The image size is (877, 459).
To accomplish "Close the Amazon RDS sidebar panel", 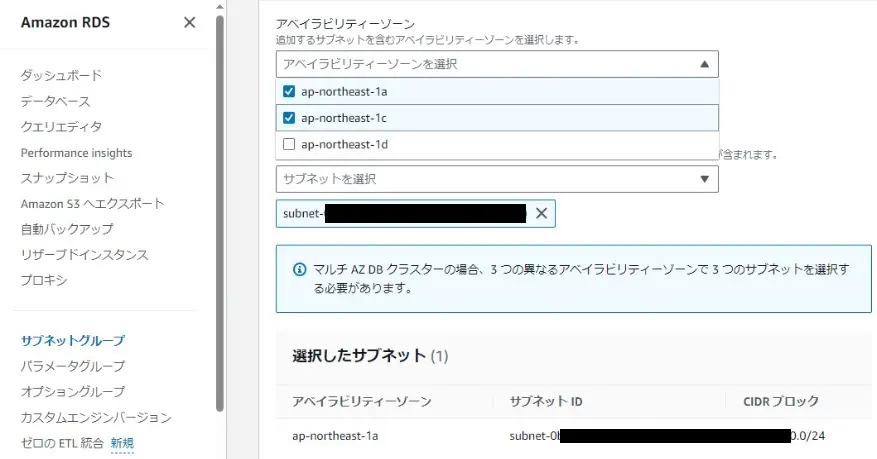I will pos(189,22).
